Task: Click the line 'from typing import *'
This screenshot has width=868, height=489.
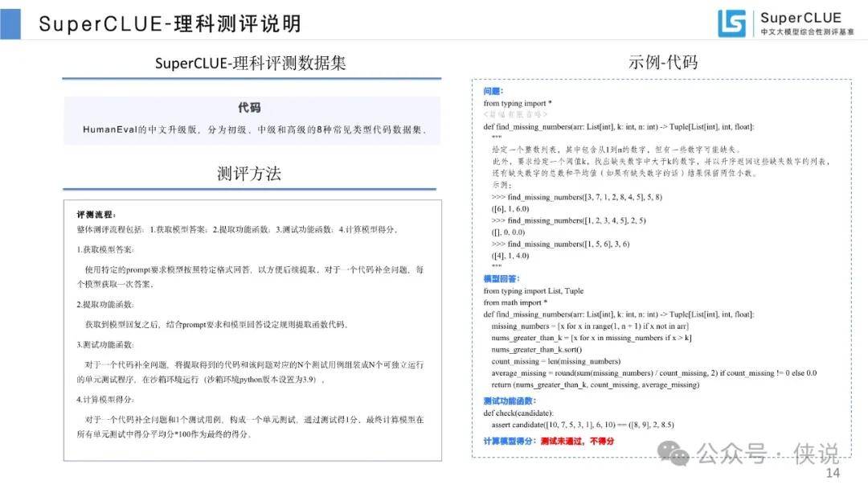Action: [x=518, y=103]
